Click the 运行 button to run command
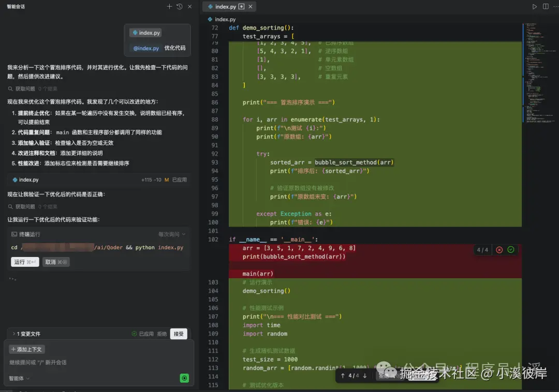The image size is (559, 392). [25, 262]
